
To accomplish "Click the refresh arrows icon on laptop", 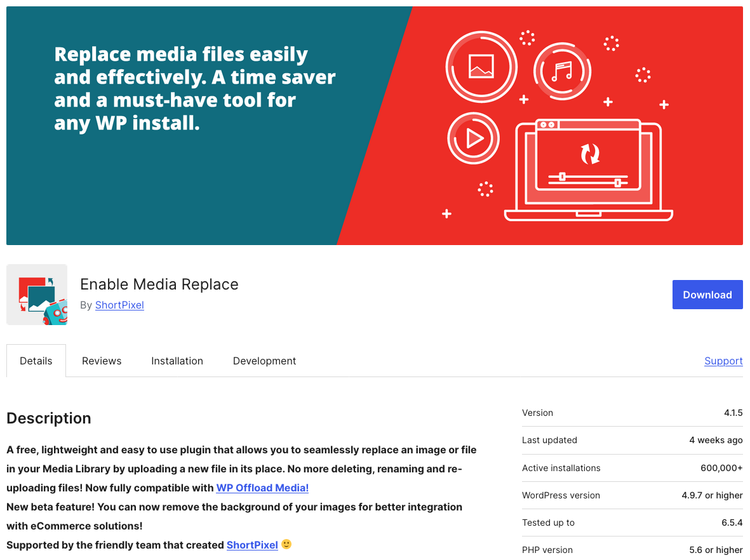I will (x=590, y=154).
